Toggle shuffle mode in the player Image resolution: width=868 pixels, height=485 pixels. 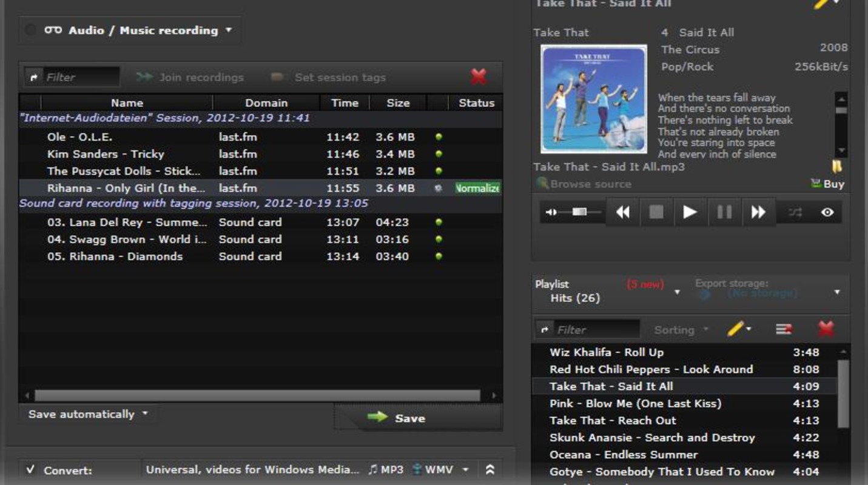point(795,212)
